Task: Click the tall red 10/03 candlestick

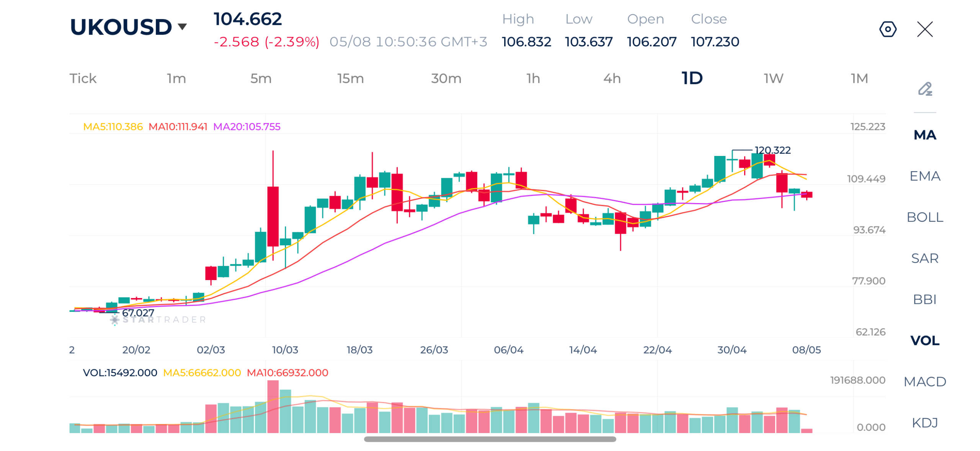Action: click(x=273, y=216)
